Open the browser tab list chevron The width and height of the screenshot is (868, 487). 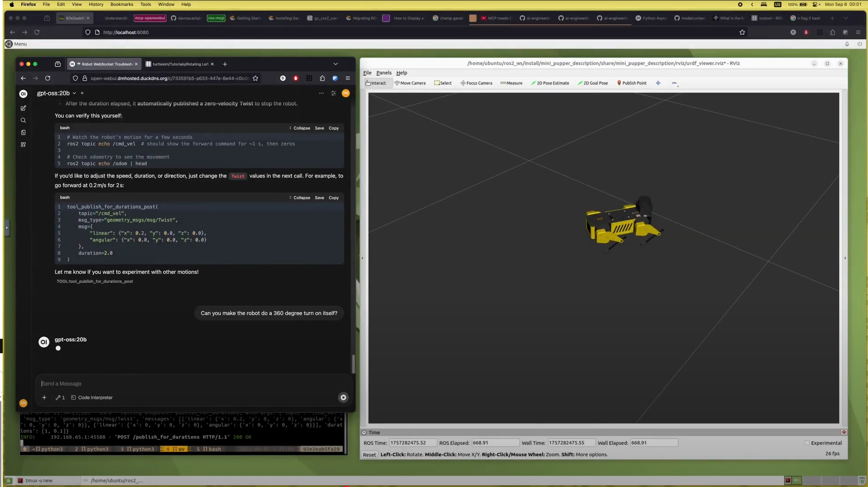click(335, 64)
